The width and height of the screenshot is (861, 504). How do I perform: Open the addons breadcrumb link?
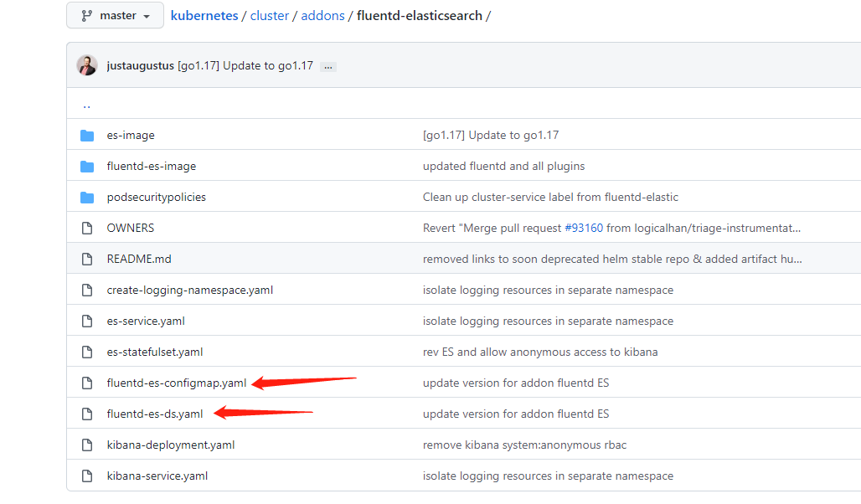coord(323,16)
